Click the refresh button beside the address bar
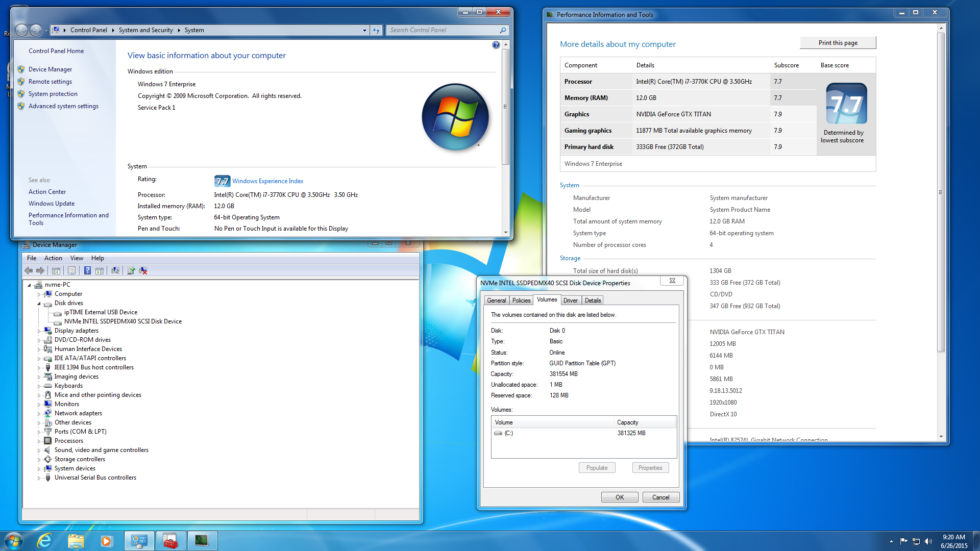 (376, 30)
